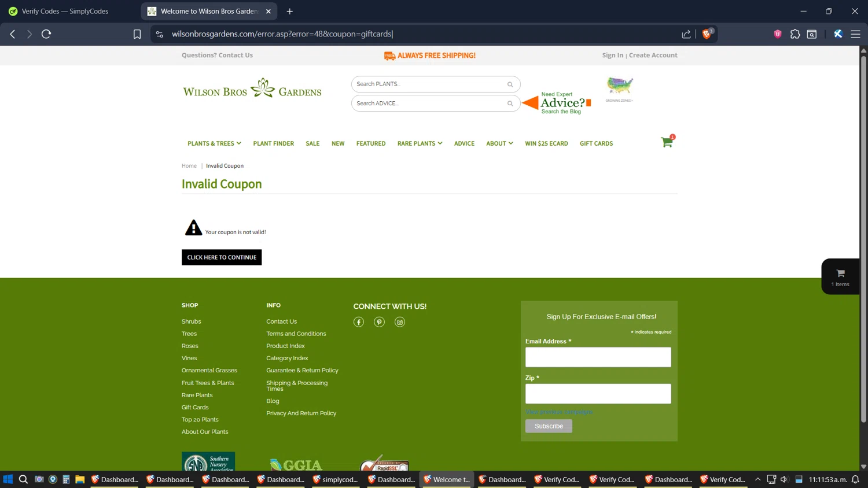Open the Advice menu item
Image resolution: width=868 pixels, height=488 pixels.
click(464, 143)
